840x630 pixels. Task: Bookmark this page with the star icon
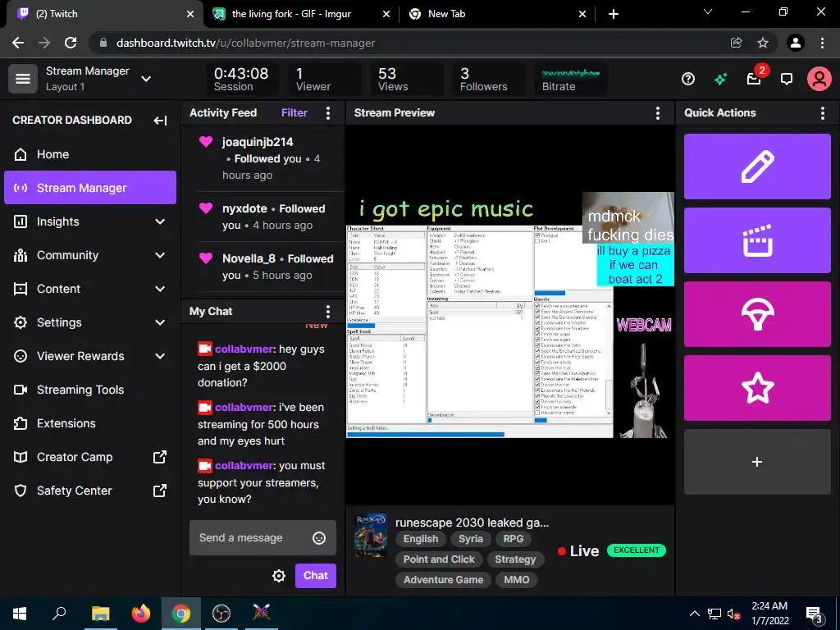pyautogui.click(x=763, y=43)
